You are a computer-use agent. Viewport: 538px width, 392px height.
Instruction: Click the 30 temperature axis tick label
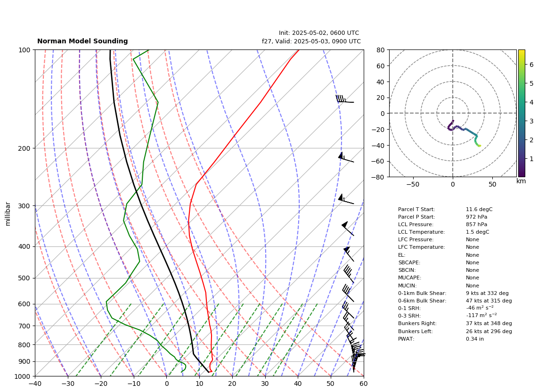point(265,384)
